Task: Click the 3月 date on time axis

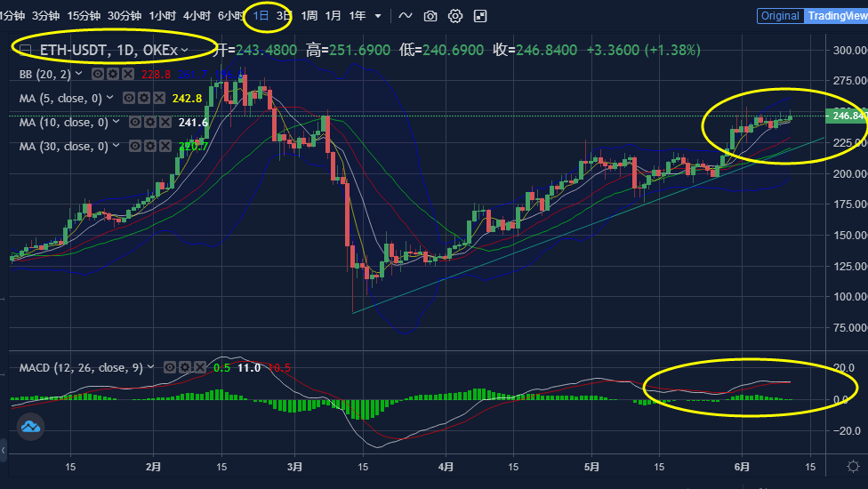Action: pos(294,467)
